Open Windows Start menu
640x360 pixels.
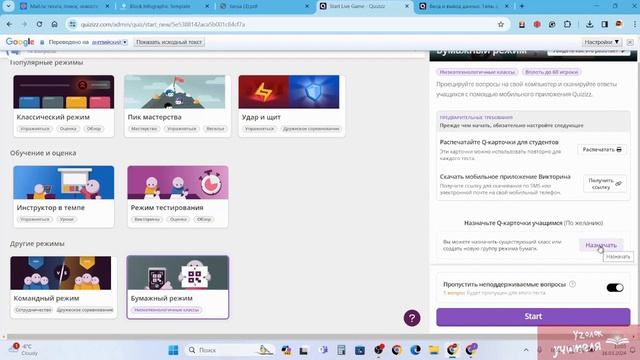pos(173,350)
